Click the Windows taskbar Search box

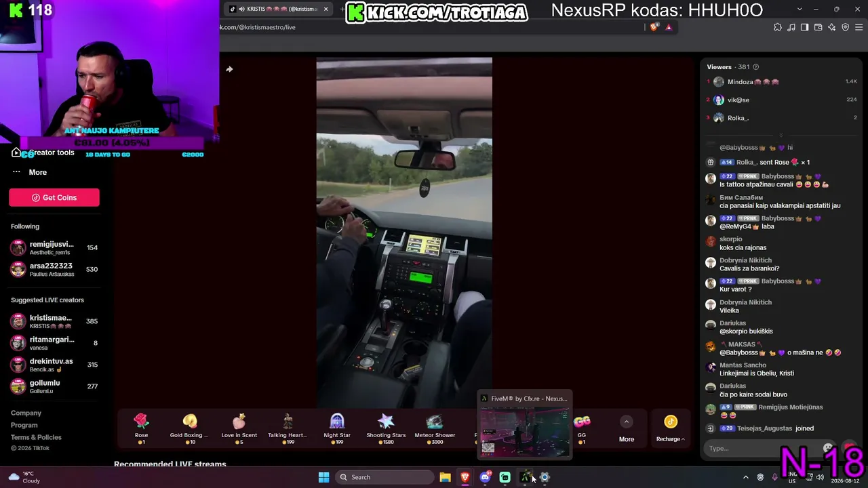point(384,477)
